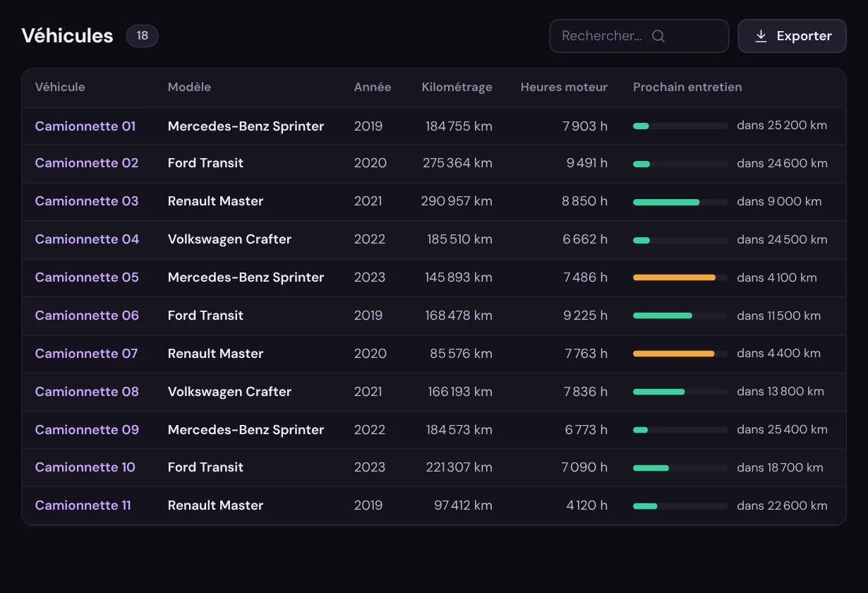Viewport: 868px width, 593px height.
Task: Focus the Rechercher search field
Action: coord(639,36)
